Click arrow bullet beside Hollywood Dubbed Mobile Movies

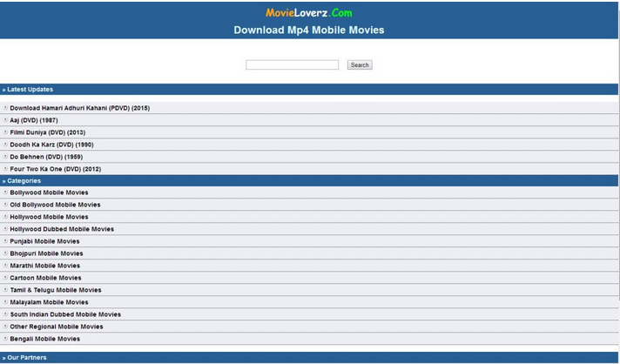tap(5, 229)
